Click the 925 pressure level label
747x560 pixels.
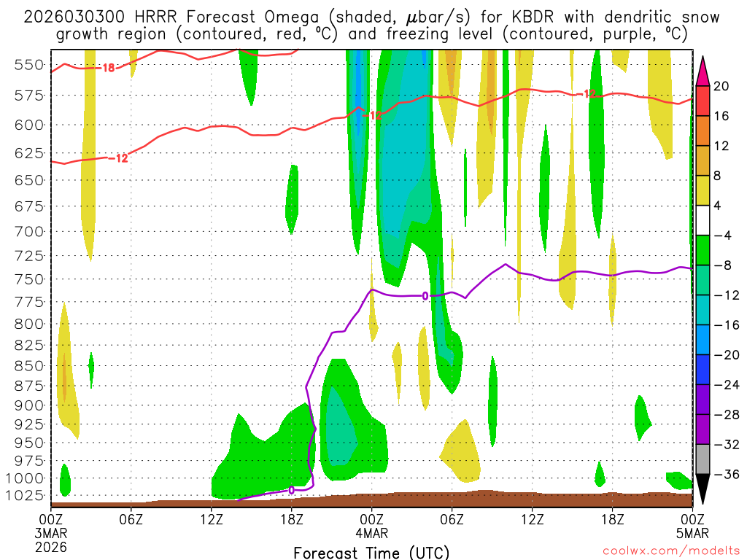(29, 424)
